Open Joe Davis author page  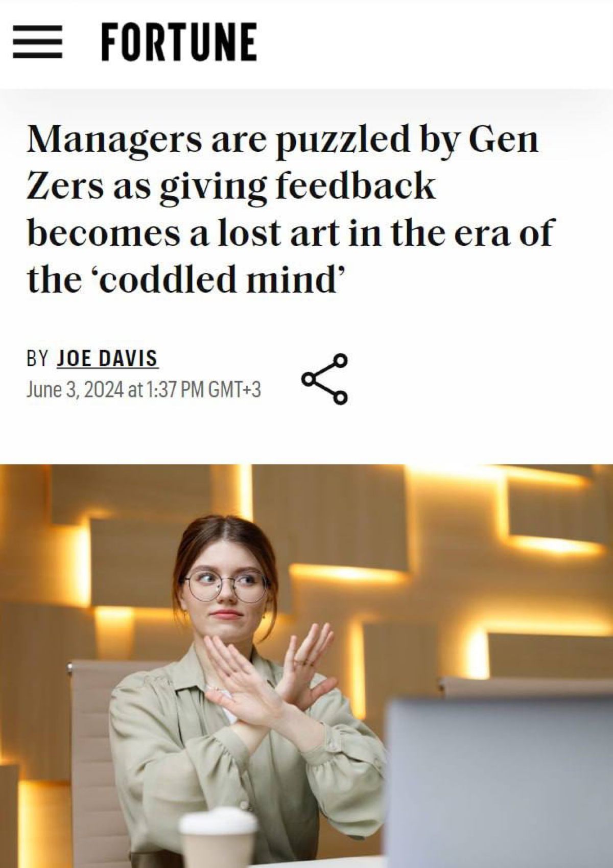(x=107, y=358)
